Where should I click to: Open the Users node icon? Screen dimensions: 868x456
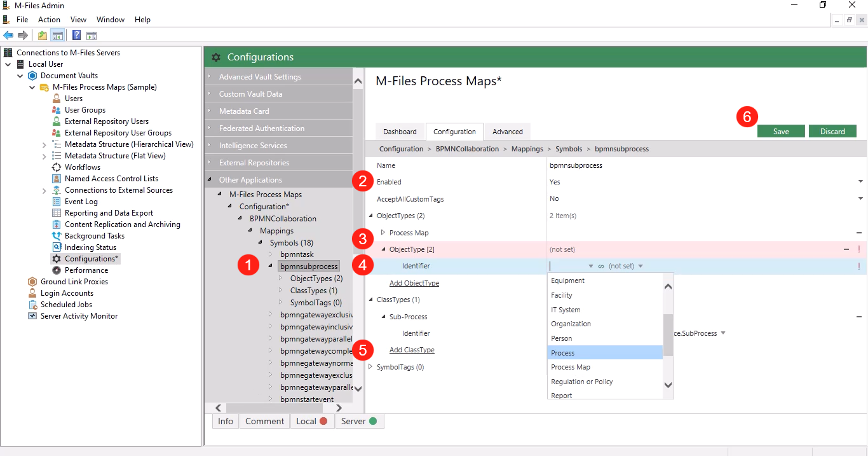click(x=56, y=99)
